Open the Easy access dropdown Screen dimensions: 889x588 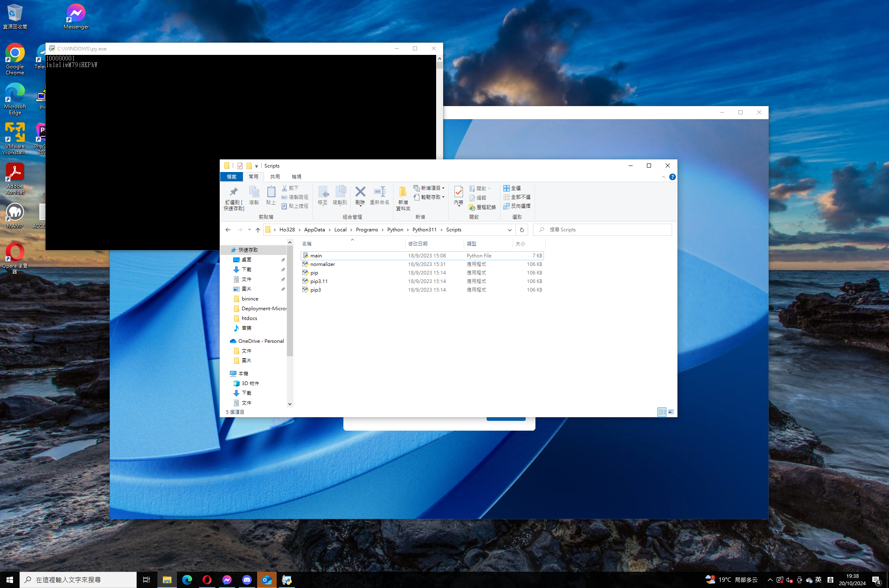coord(429,197)
